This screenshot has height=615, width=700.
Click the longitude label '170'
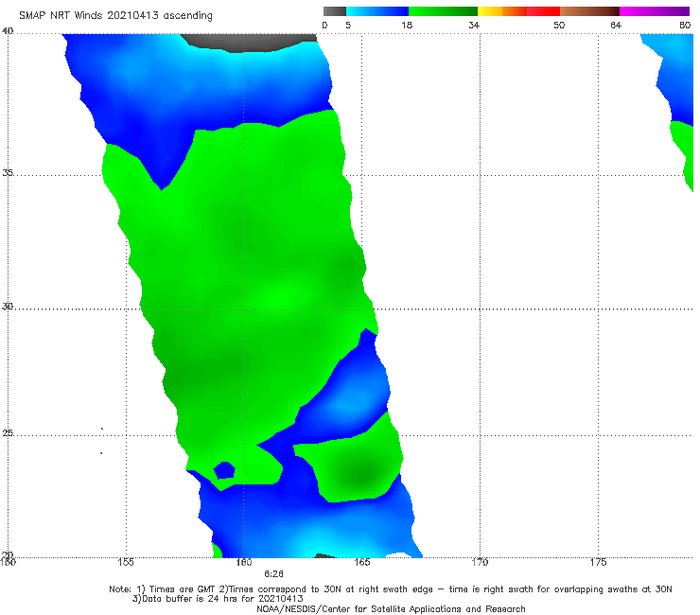(480, 562)
